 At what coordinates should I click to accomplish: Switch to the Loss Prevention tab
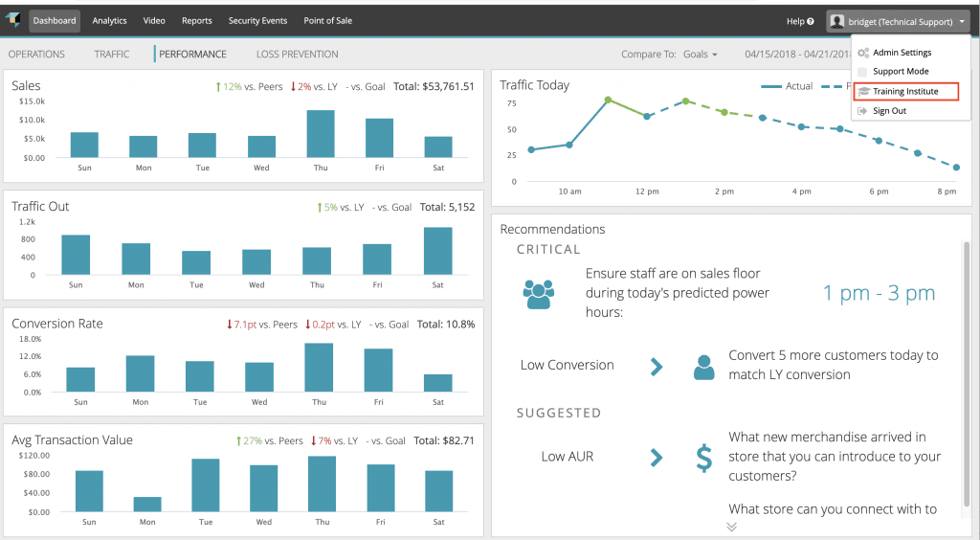pos(297,55)
